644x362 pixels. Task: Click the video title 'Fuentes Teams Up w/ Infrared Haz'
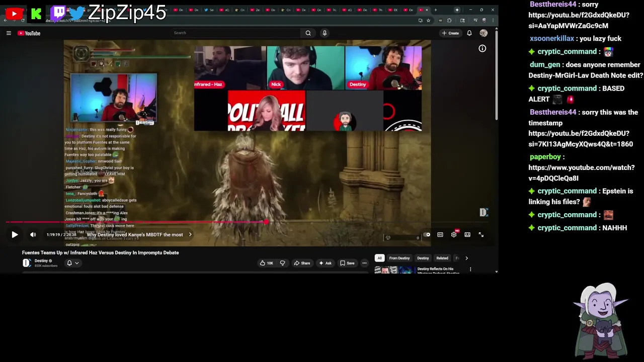(100, 252)
